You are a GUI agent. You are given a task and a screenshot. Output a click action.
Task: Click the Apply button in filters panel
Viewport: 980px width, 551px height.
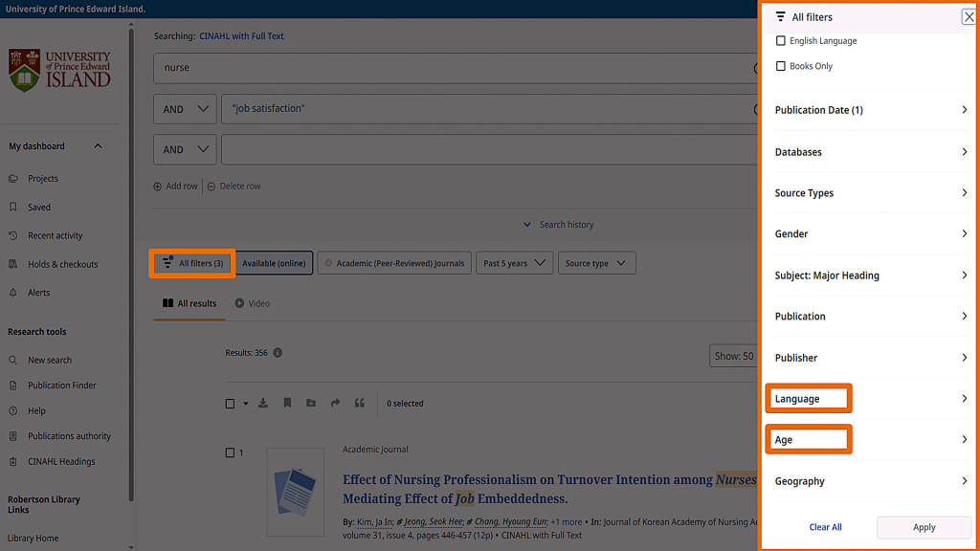point(924,527)
